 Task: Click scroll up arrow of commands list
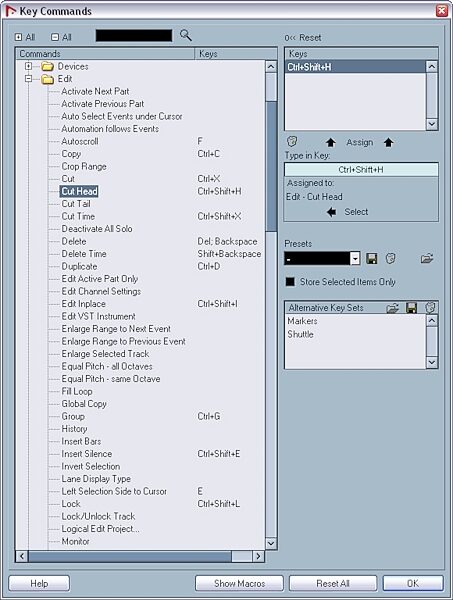(271, 67)
